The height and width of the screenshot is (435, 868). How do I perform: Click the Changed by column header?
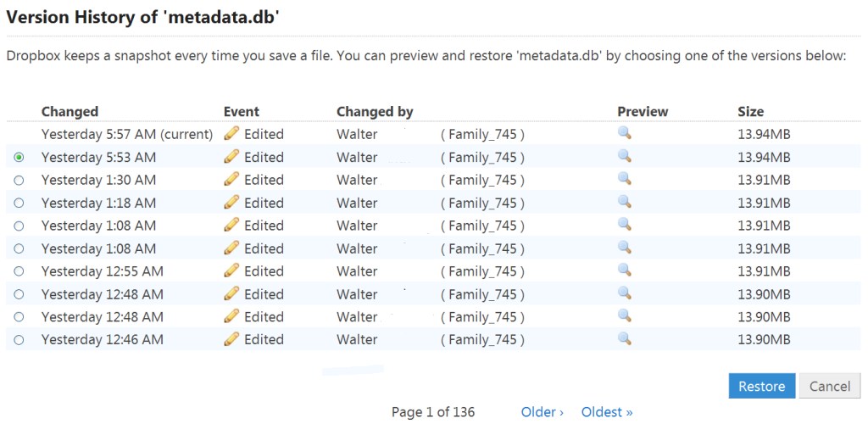(375, 111)
